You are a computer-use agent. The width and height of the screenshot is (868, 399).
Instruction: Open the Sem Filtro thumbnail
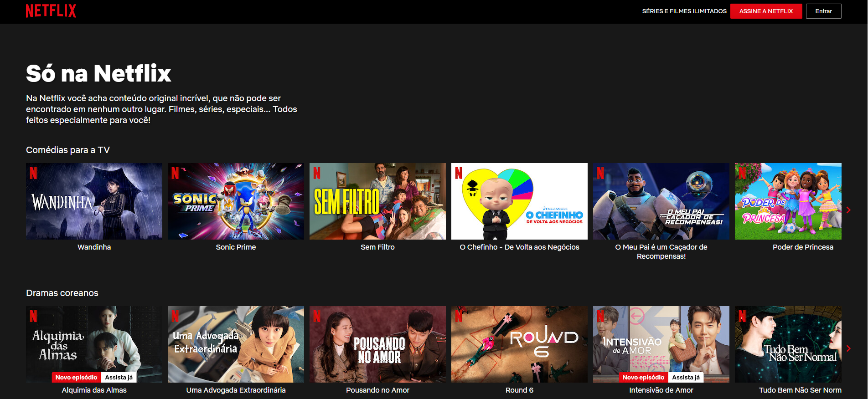click(377, 201)
